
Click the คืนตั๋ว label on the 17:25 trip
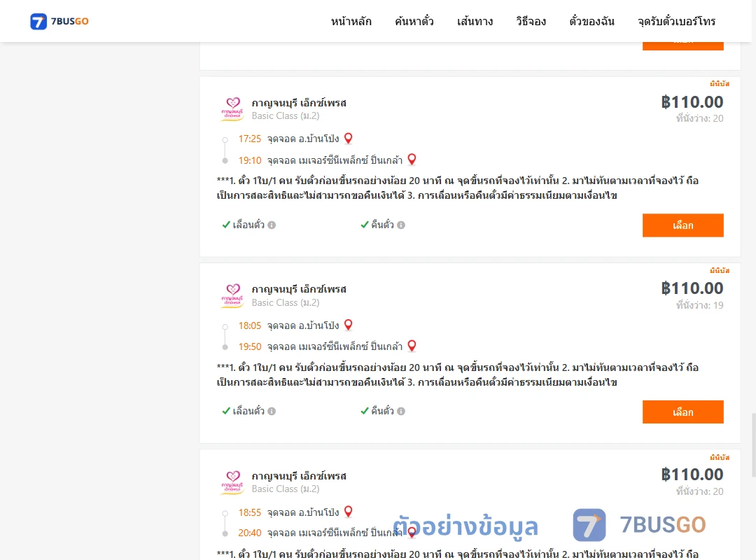tap(382, 225)
